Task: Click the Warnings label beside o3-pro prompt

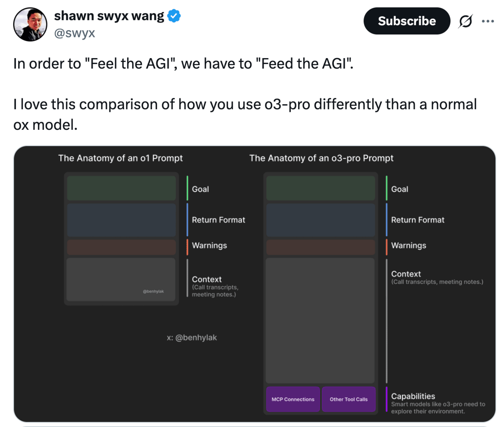Action: [408, 245]
